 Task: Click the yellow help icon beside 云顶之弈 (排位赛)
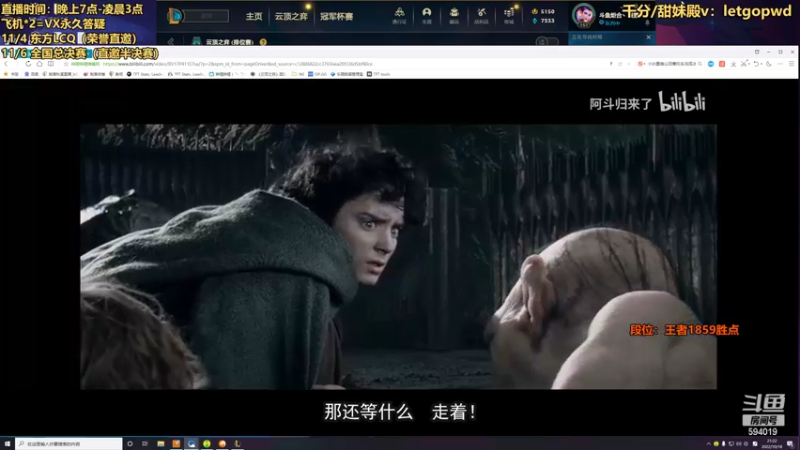point(263,42)
